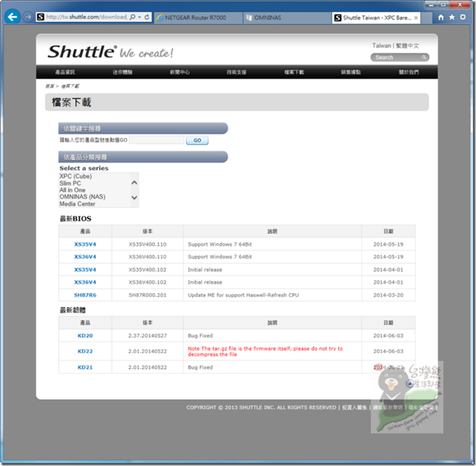
Task: Select All in One in the series list
Action: click(x=72, y=190)
